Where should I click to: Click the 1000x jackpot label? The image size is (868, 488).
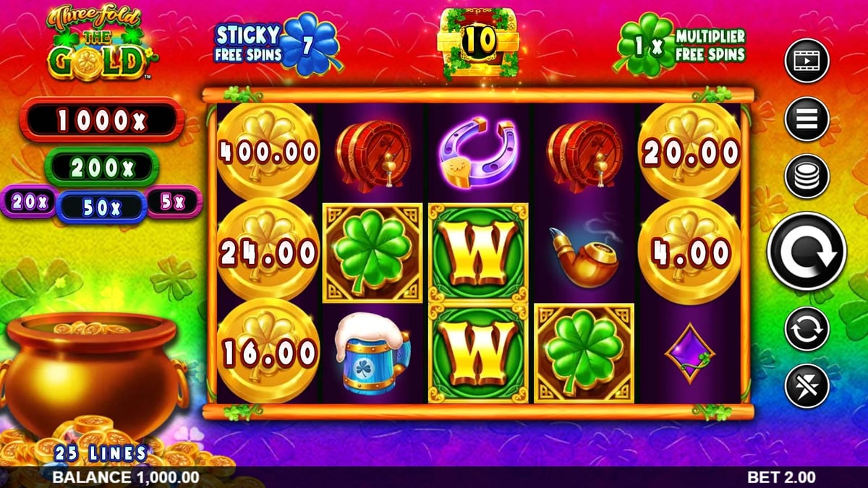pos(101,120)
